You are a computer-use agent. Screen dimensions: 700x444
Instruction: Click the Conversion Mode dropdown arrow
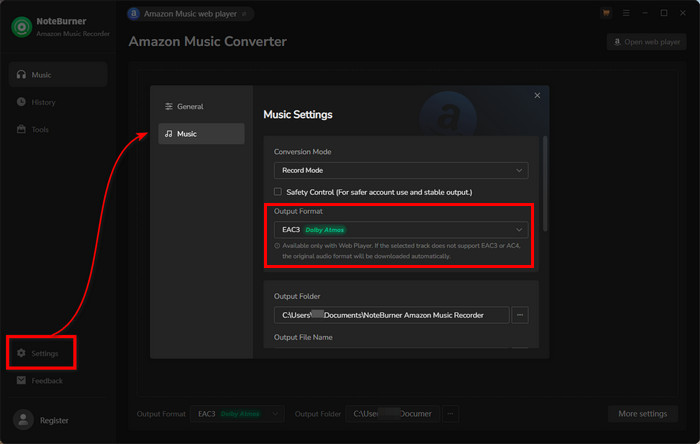519,170
